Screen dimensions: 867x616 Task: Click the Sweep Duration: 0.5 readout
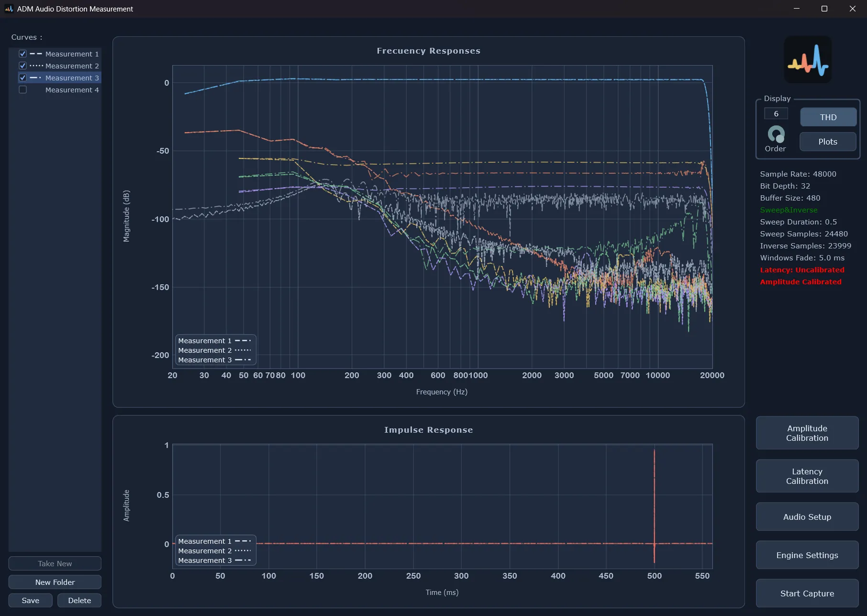click(x=799, y=222)
